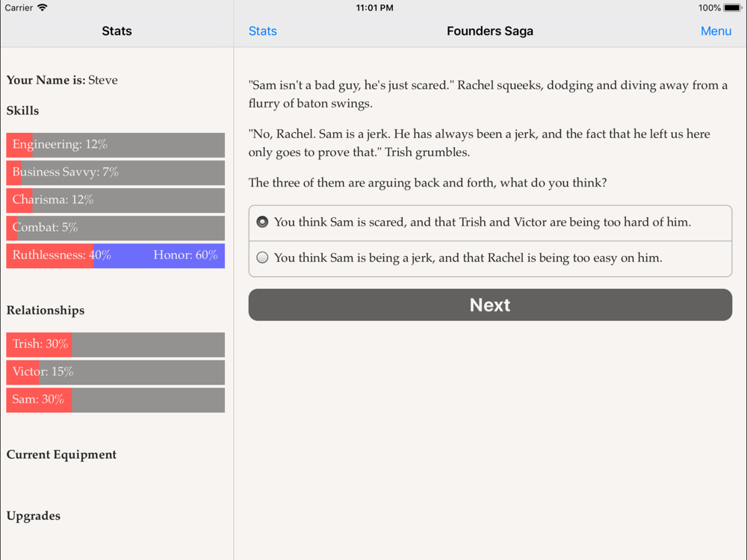Click the Engineering: 12% skill bar
Screen dimensions: 747x560
coord(115,145)
